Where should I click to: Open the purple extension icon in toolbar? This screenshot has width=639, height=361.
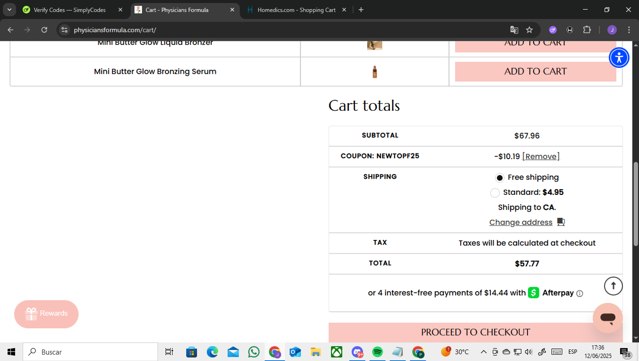pyautogui.click(x=553, y=30)
